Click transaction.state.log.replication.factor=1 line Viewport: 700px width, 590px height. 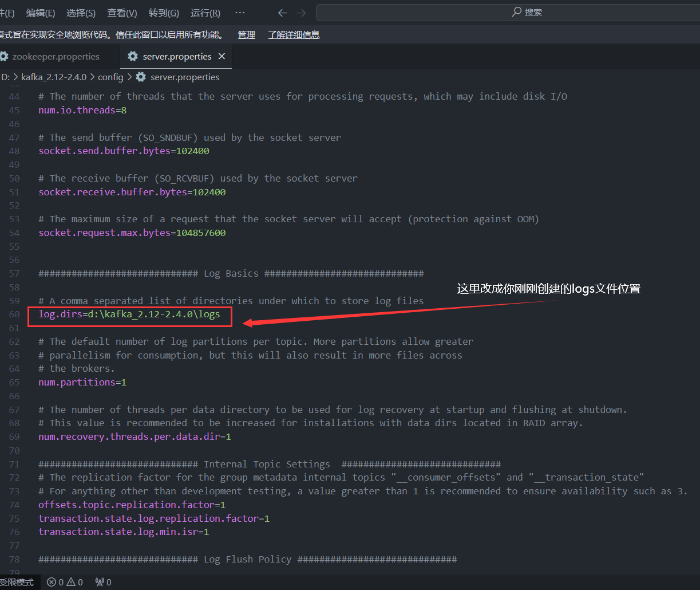[154, 518]
